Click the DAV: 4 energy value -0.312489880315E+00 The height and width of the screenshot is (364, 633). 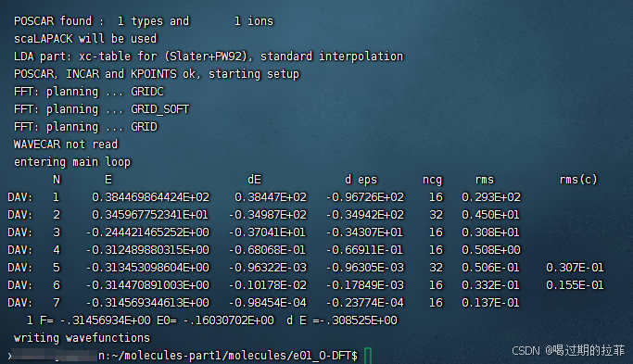click(147, 250)
